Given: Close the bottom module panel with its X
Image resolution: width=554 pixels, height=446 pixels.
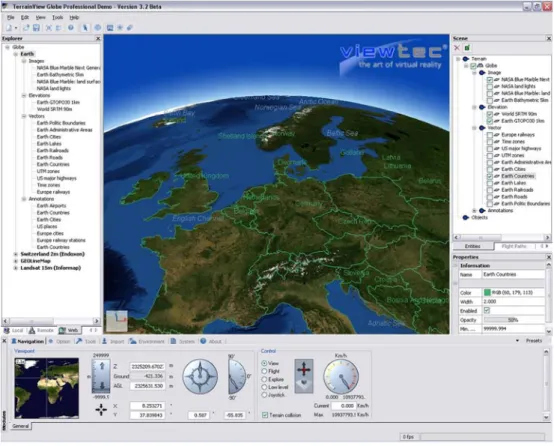Looking at the screenshot, I should [x=4, y=341].
